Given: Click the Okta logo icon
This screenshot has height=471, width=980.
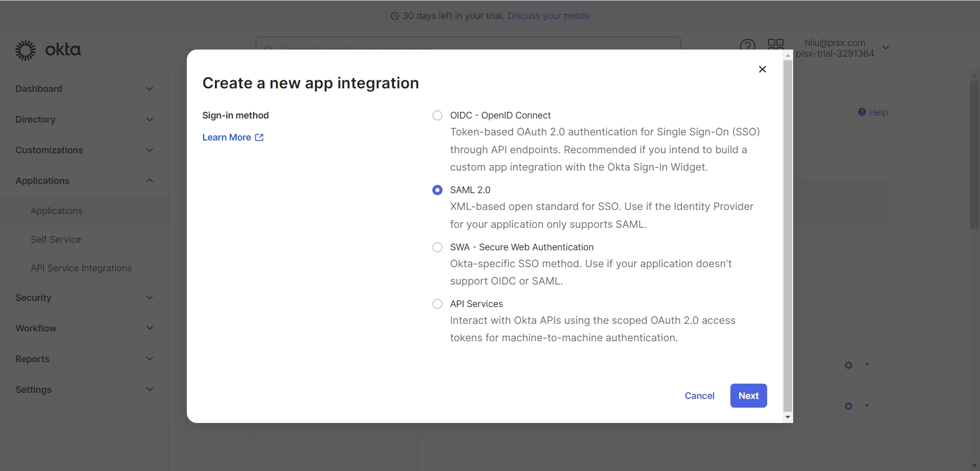Looking at the screenshot, I should click(x=26, y=50).
